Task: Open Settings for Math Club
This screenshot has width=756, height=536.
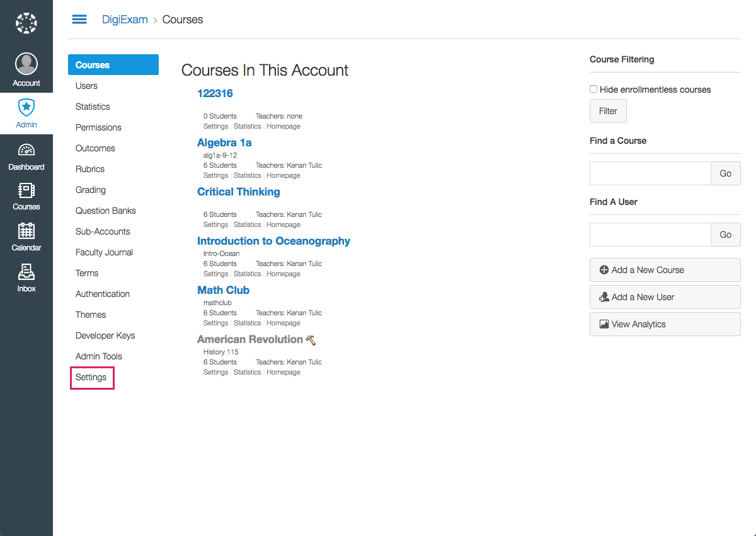Action: [215, 323]
